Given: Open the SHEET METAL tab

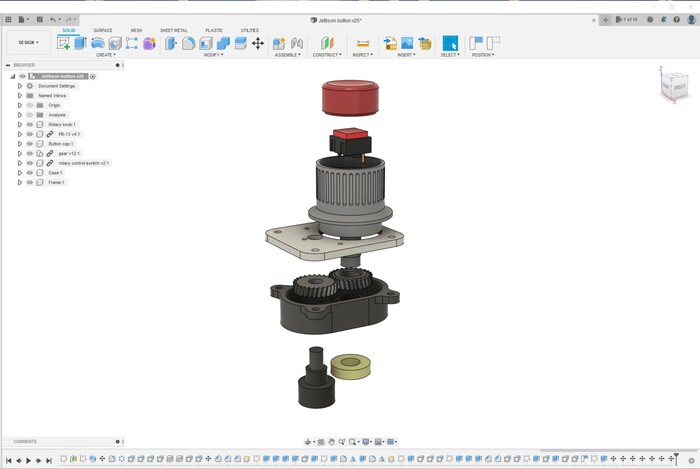Looking at the screenshot, I should point(174,30).
